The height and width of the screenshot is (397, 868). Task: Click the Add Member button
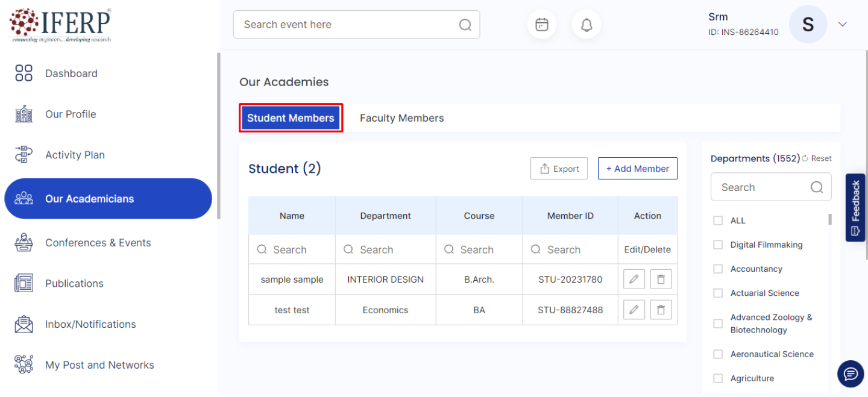click(x=637, y=169)
